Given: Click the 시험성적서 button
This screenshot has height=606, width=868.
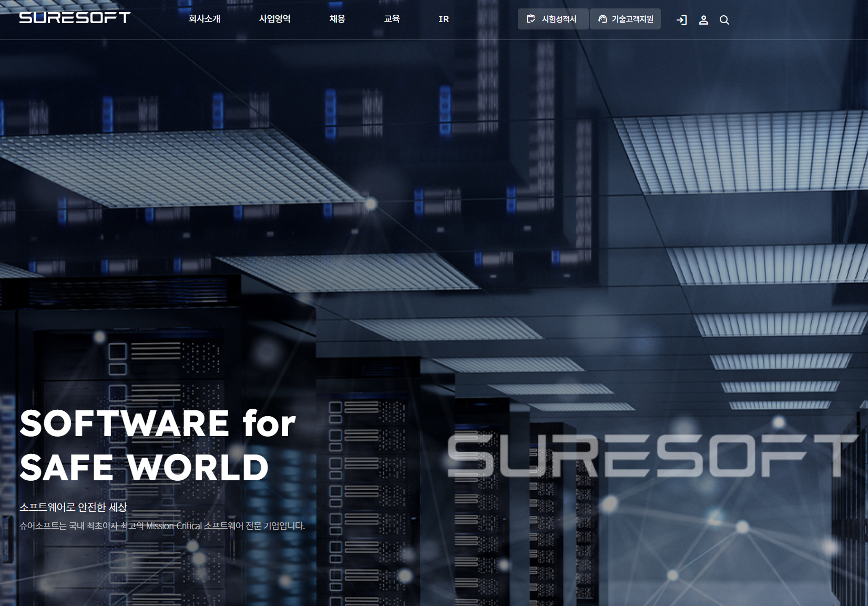Looking at the screenshot, I should tap(553, 19).
